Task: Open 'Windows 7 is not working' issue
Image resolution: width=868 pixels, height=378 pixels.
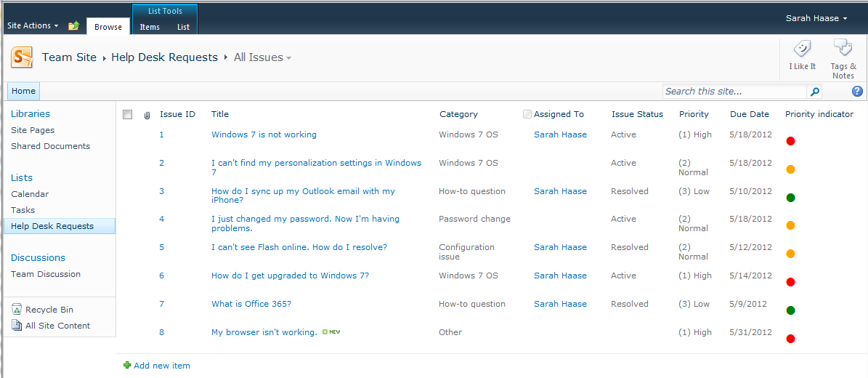Action: click(x=264, y=134)
